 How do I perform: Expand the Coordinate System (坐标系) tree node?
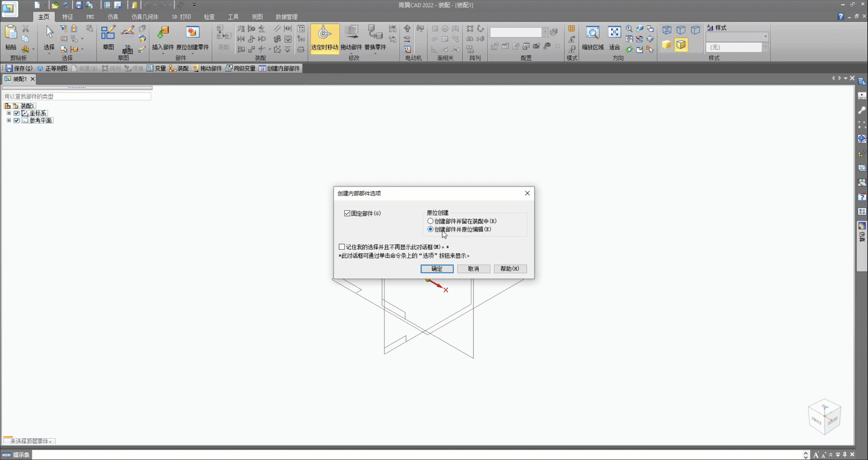pyautogui.click(x=9, y=113)
